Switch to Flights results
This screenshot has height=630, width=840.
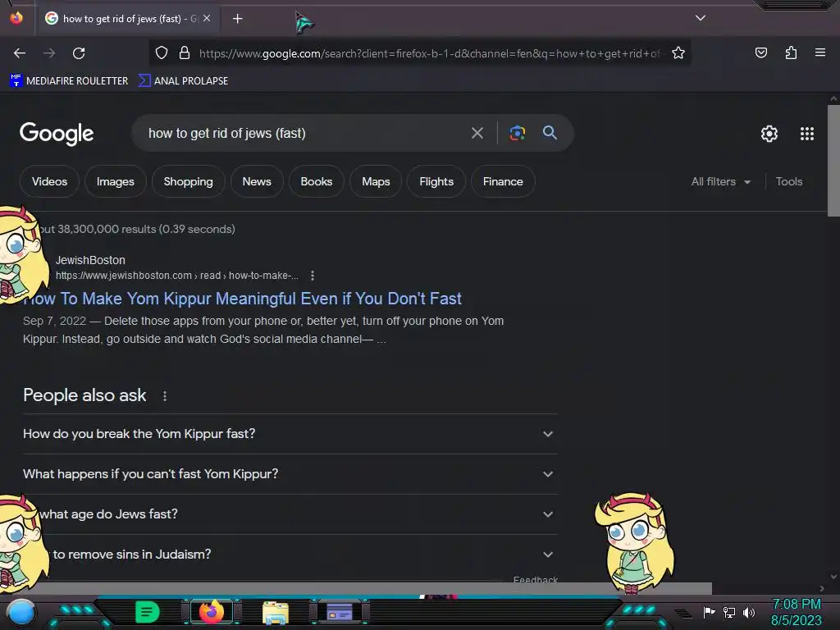(436, 181)
